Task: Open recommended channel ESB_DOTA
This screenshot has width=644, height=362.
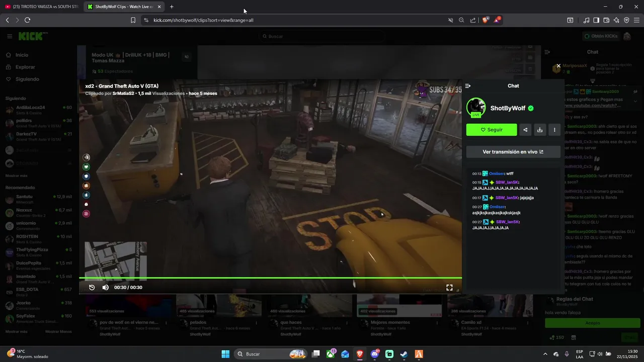Action: coord(38,292)
